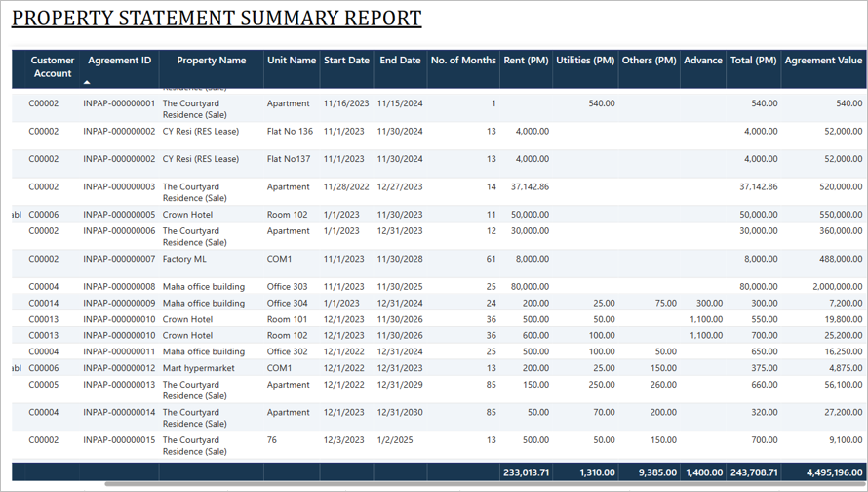The height and width of the screenshot is (492, 868).
Task: Click the Property Statement Summary Report title
Action: click(x=217, y=19)
